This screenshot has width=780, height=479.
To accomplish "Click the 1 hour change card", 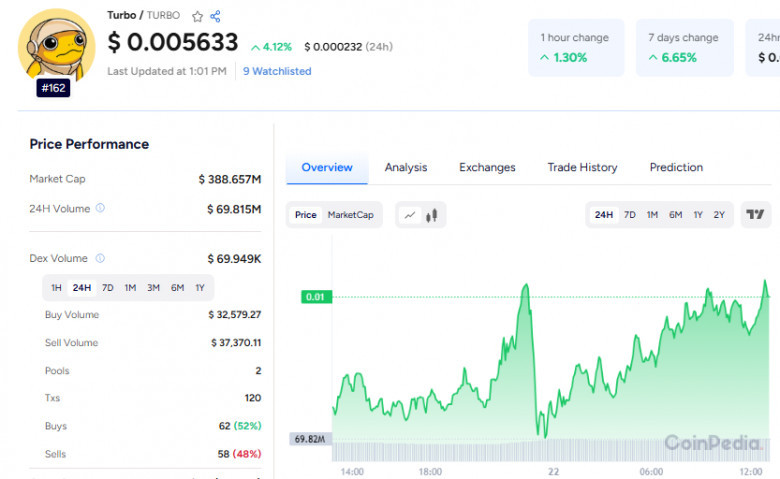I will 576,48.
